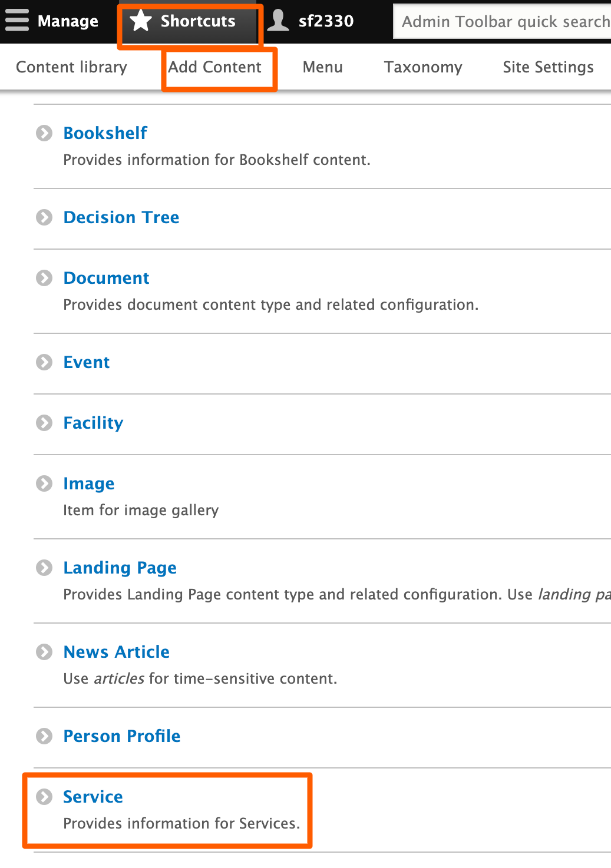The image size is (611, 868).
Task: Click the arrow icon beside Person Profile
Action: point(44,736)
